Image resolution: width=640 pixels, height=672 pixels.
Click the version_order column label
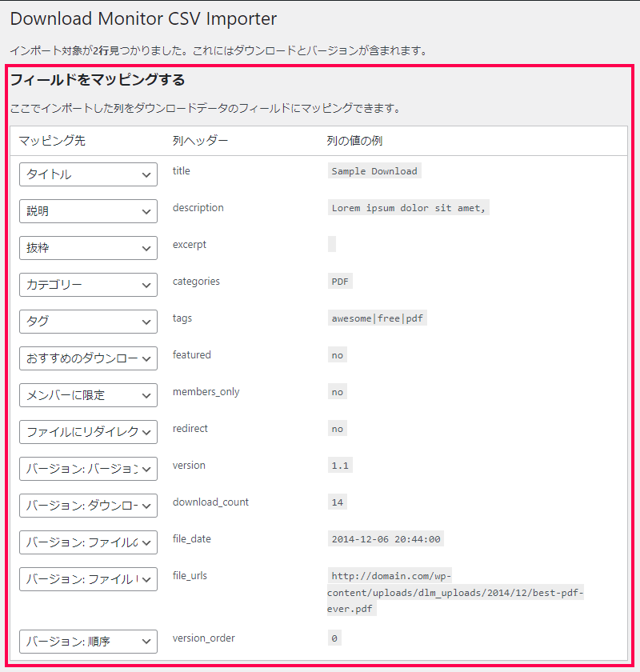coord(204,638)
